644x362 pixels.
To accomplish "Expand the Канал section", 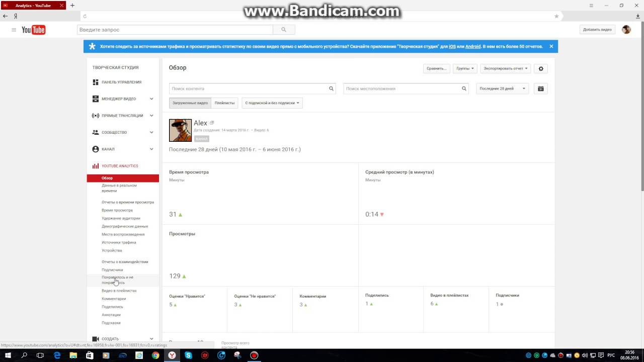I will click(151, 149).
